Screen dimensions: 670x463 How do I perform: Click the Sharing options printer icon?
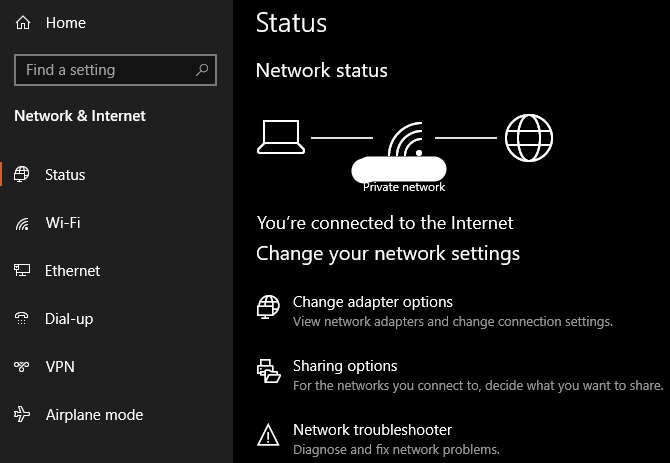point(268,371)
